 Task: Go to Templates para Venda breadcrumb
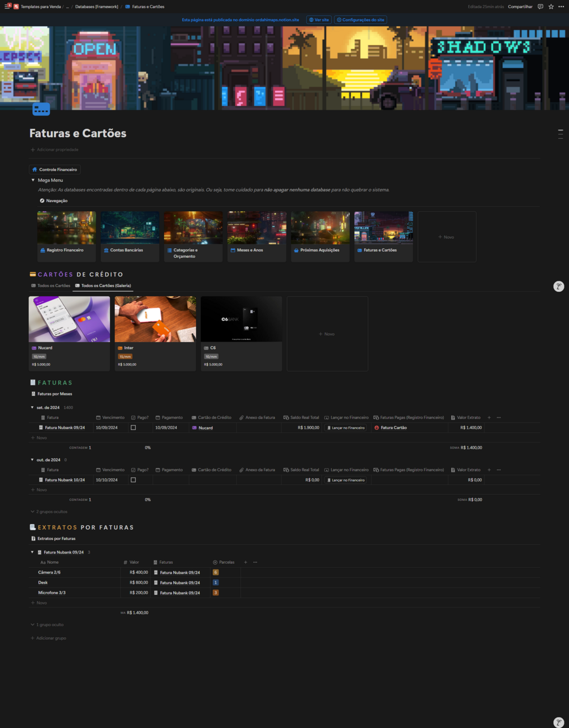[x=37, y=7]
